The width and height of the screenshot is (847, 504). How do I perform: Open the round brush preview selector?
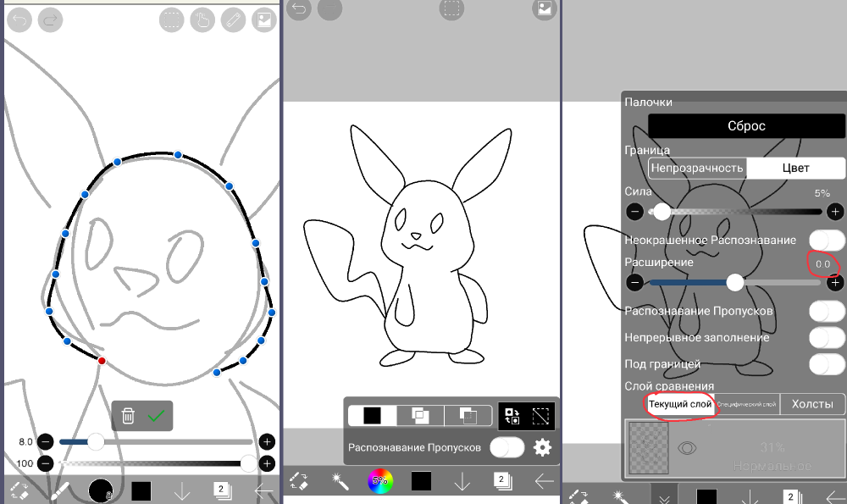coord(101,490)
